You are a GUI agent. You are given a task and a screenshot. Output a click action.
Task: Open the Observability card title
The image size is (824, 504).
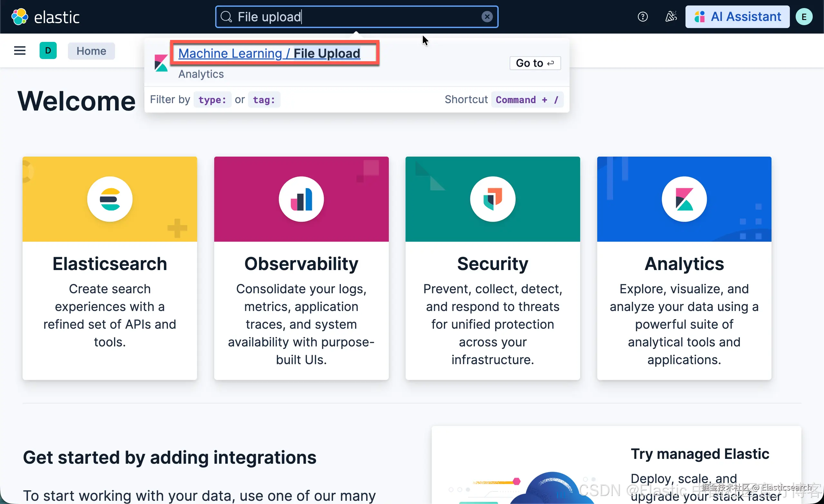point(301,264)
